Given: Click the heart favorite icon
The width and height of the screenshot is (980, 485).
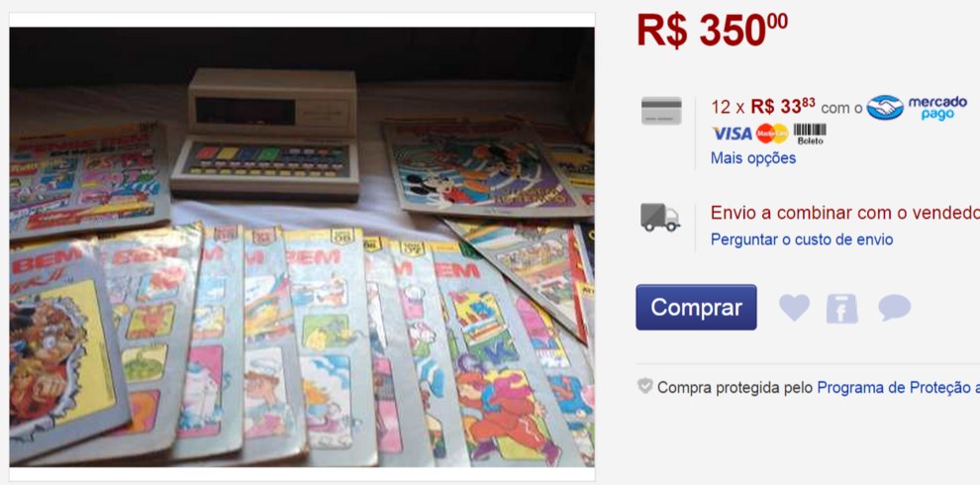Looking at the screenshot, I should pos(794,308).
